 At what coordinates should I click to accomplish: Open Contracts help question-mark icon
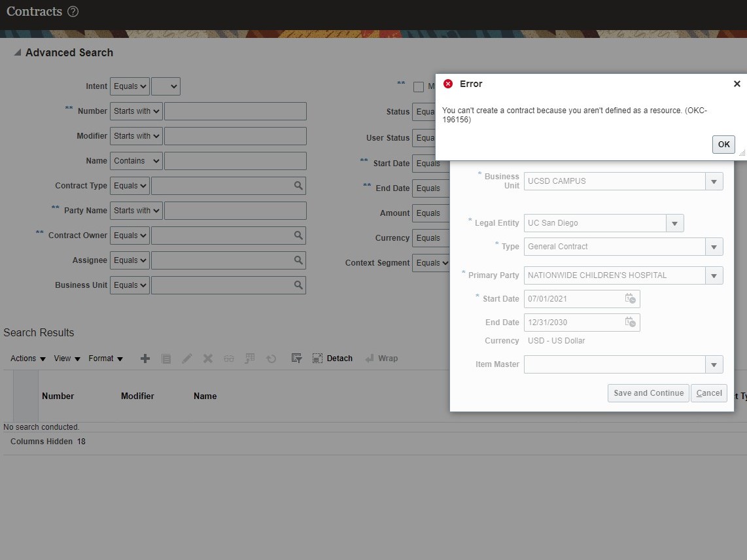coord(73,11)
